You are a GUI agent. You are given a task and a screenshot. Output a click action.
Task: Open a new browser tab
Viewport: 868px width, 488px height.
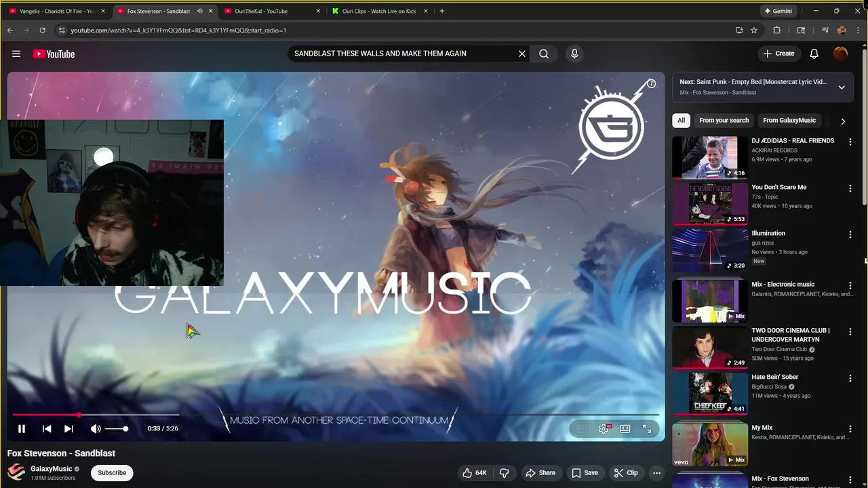pyautogui.click(x=442, y=11)
